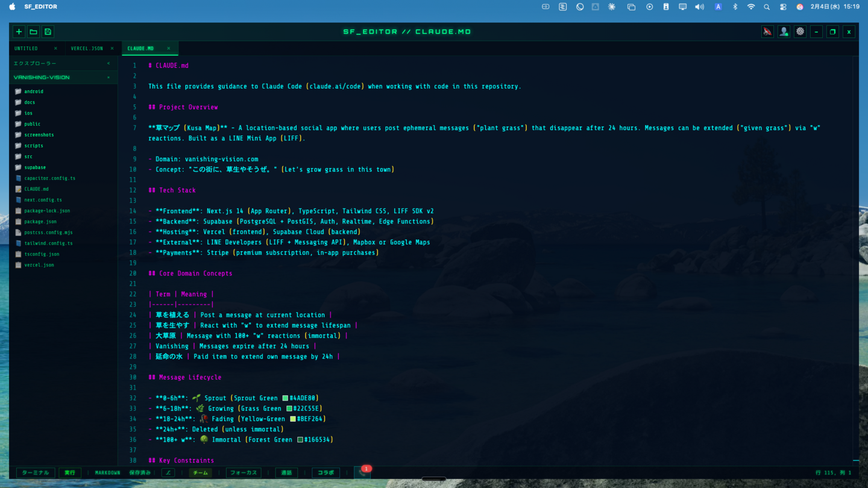The height and width of the screenshot is (488, 868).
Task: Click the pen edit icon in status bar
Action: (168, 473)
